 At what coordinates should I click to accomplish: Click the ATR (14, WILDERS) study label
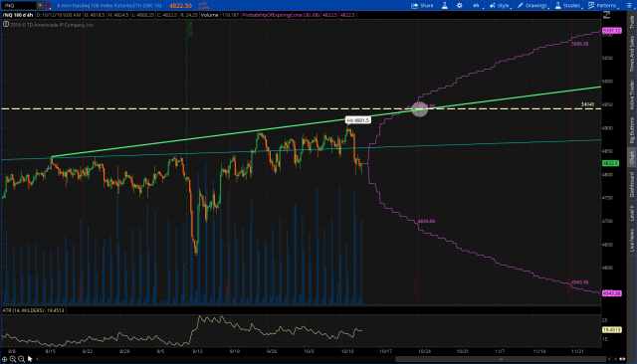[x=23, y=310]
